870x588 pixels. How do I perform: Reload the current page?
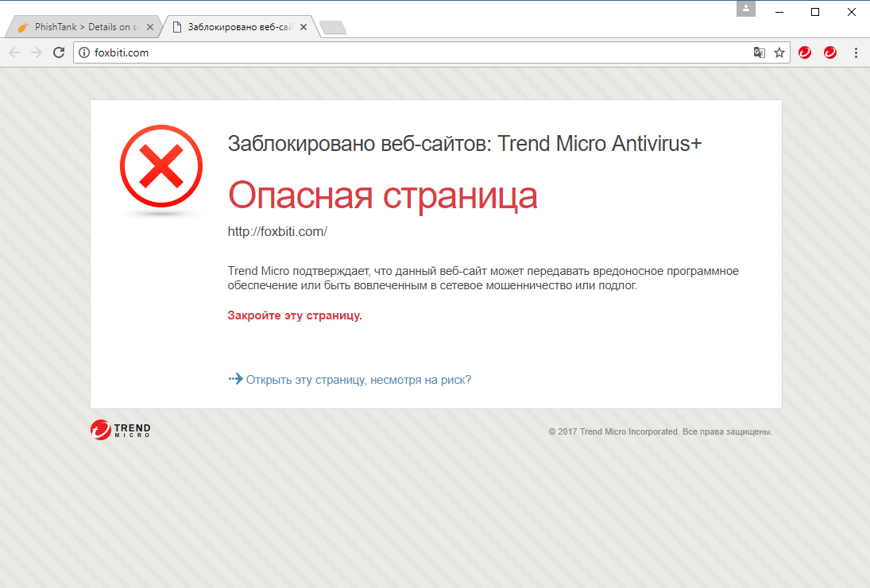(x=58, y=52)
